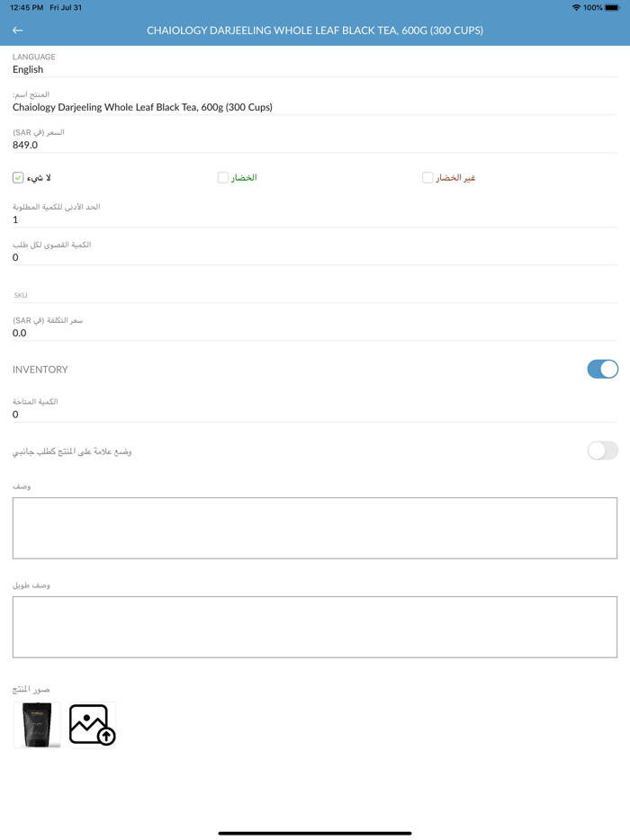Tap the SKU input field
Viewport: 630px width, 840px height.
coord(315,295)
